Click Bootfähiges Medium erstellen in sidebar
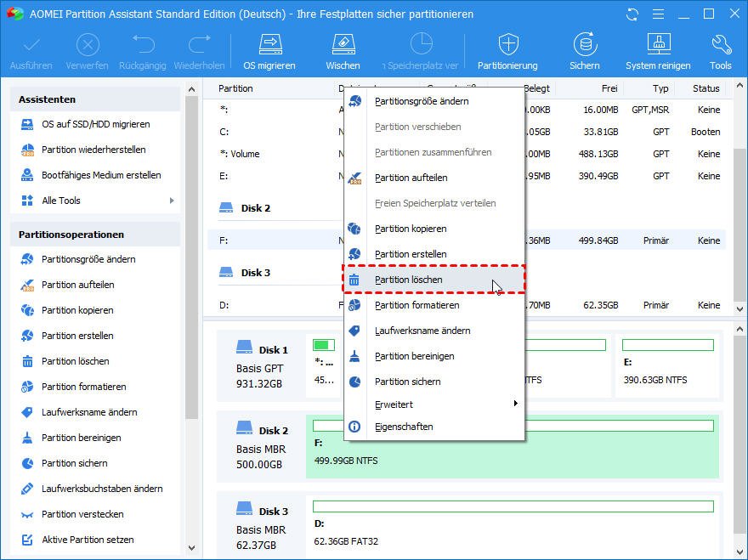The height and width of the screenshot is (560, 748). click(x=101, y=175)
